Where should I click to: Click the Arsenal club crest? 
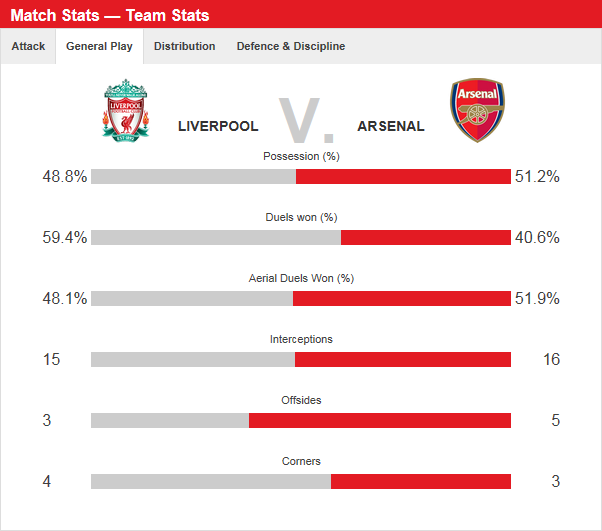[x=477, y=111]
